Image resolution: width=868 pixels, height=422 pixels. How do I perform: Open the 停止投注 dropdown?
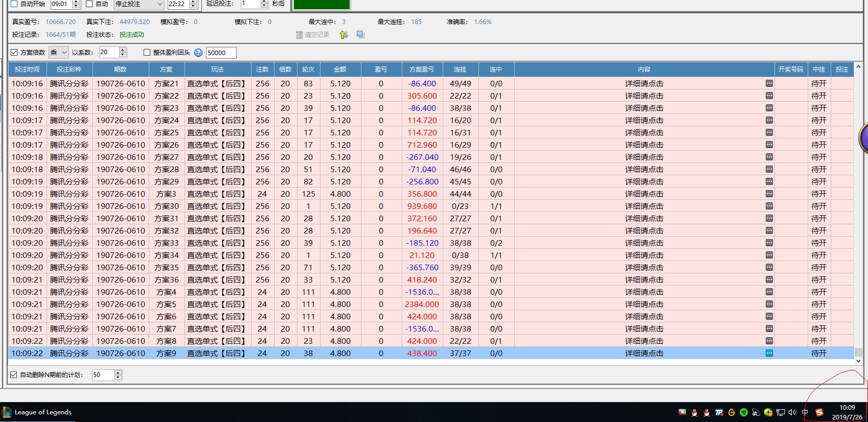(x=138, y=4)
